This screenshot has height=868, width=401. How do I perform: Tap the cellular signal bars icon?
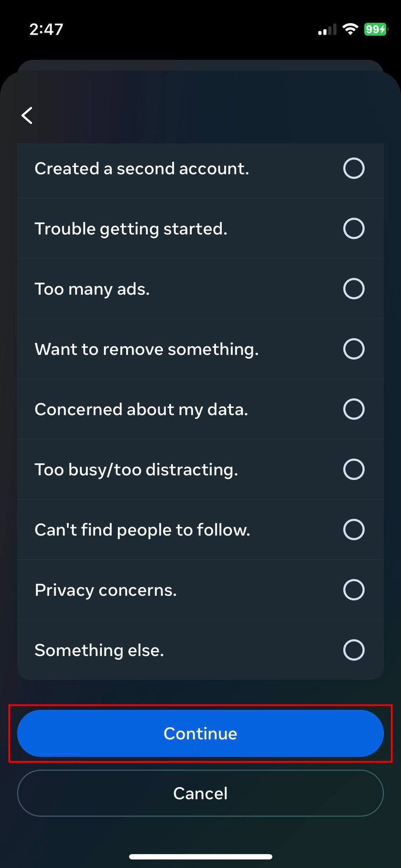(x=327, y=30)
